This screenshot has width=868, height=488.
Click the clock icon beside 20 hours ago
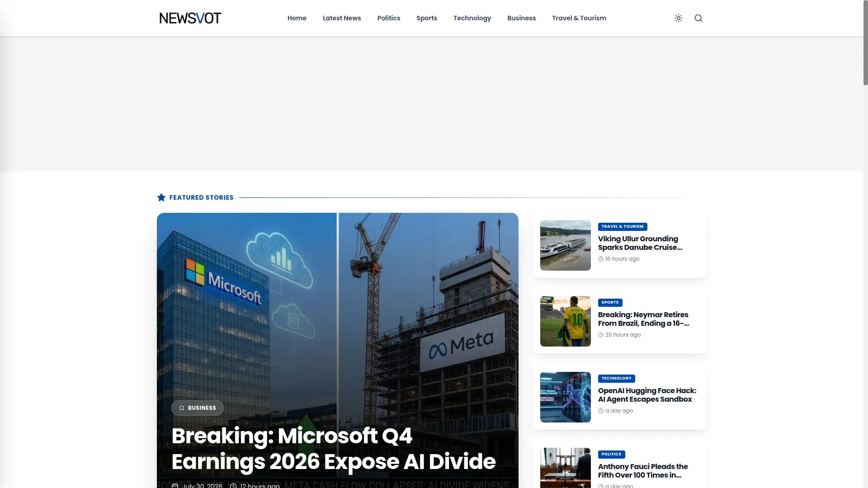tap(601, 335)
